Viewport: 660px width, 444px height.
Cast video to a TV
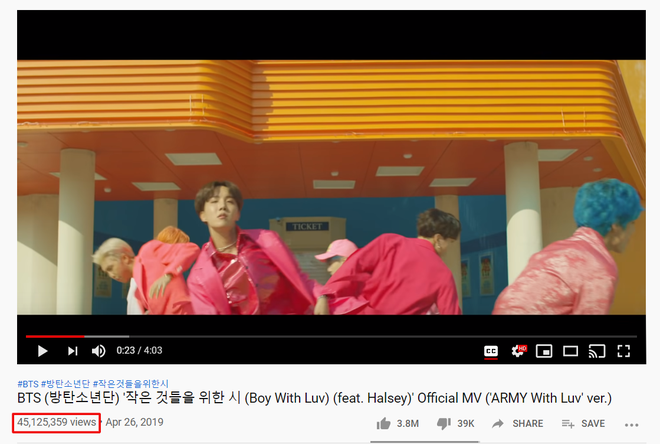(597, 351)
